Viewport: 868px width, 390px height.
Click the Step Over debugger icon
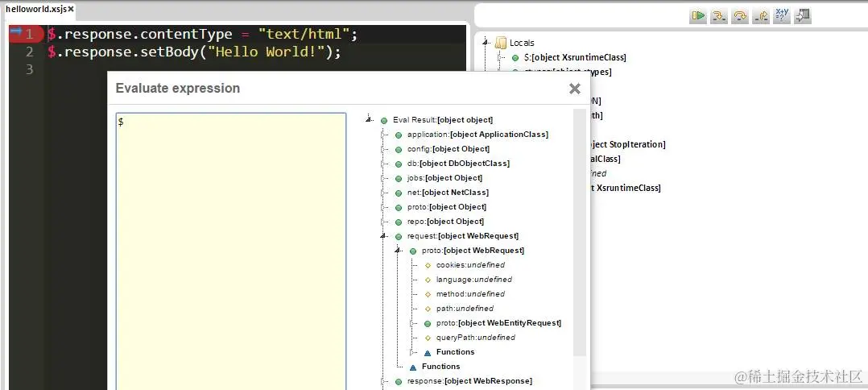740,15
